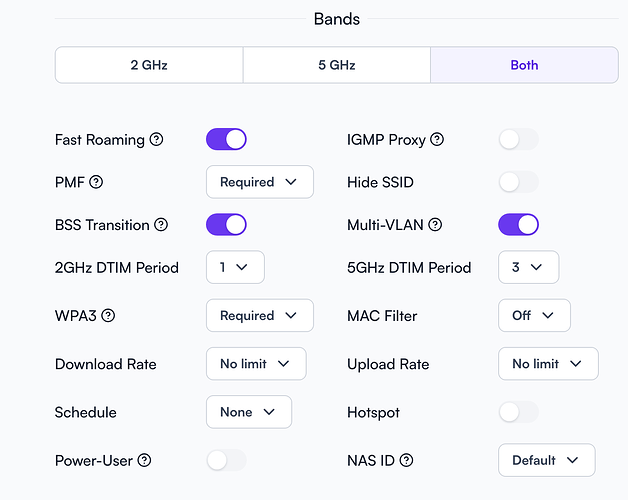Click Power-User help icon
Image resolution: width=628 pixels, height=500 pixels.
tap(144, 460)
